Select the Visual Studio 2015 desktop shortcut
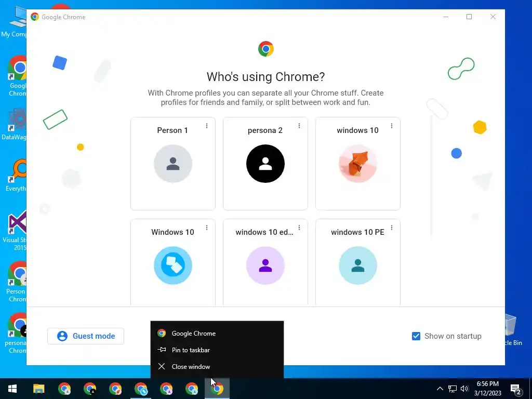The width and height of the screenshot is (532, 399). (14, 231)
